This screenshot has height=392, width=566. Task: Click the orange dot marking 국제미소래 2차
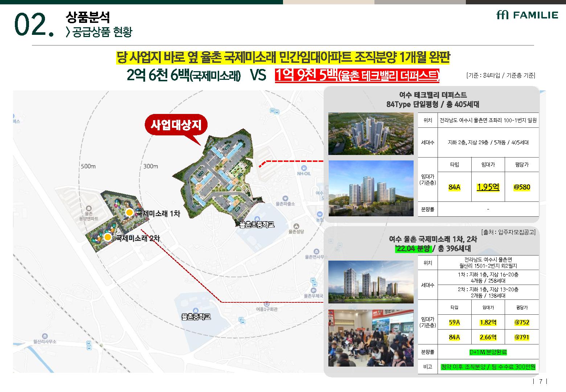(107, 237)
